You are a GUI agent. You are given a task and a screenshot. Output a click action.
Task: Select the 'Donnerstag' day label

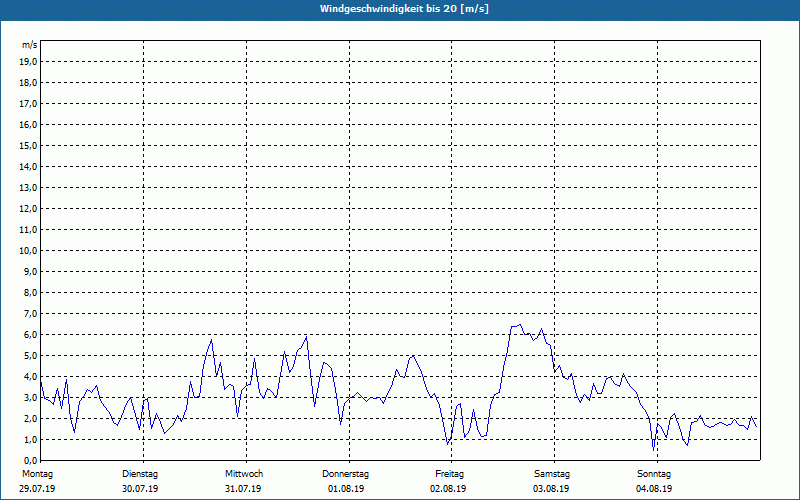point(345,474)
